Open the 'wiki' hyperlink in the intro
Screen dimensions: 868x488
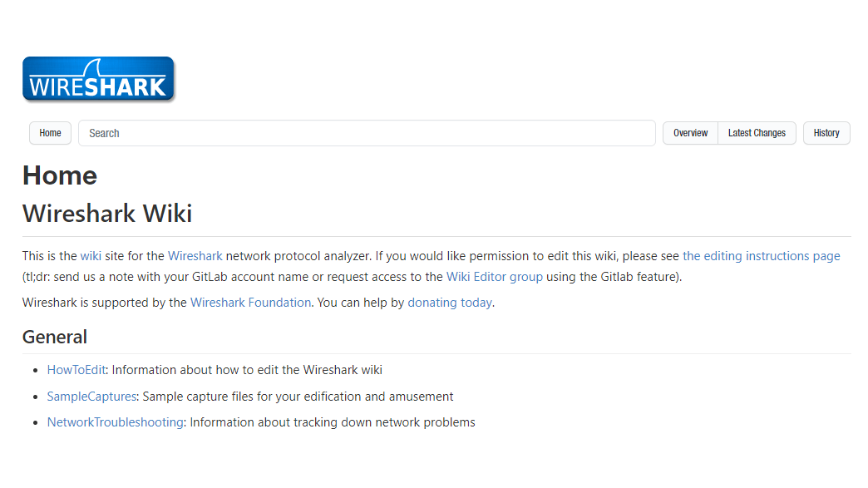tap(91, 256)
